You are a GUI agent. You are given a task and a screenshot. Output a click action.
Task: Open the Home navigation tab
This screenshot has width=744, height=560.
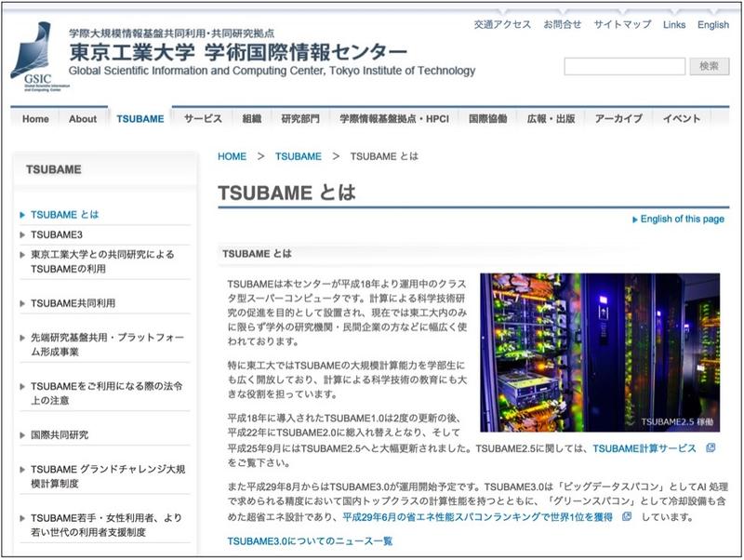point(35,119)
